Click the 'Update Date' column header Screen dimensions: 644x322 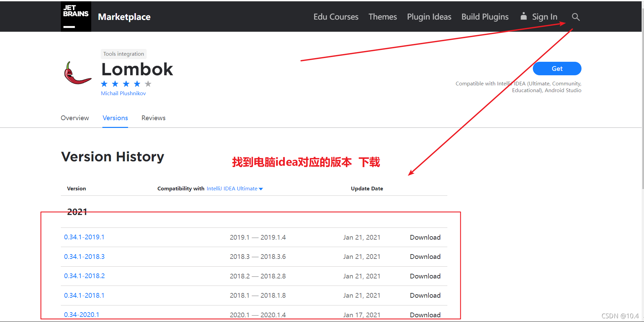click(x=367, y=189)
